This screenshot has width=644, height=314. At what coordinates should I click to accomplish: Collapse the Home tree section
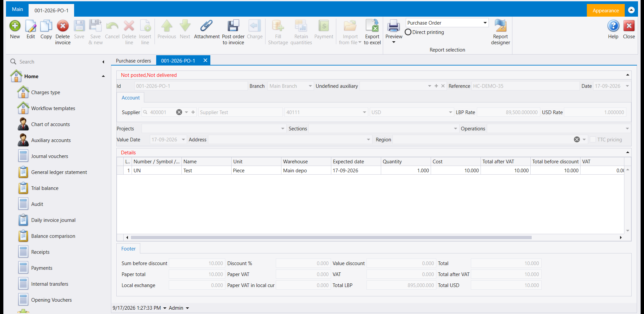(x=103, y=77)
